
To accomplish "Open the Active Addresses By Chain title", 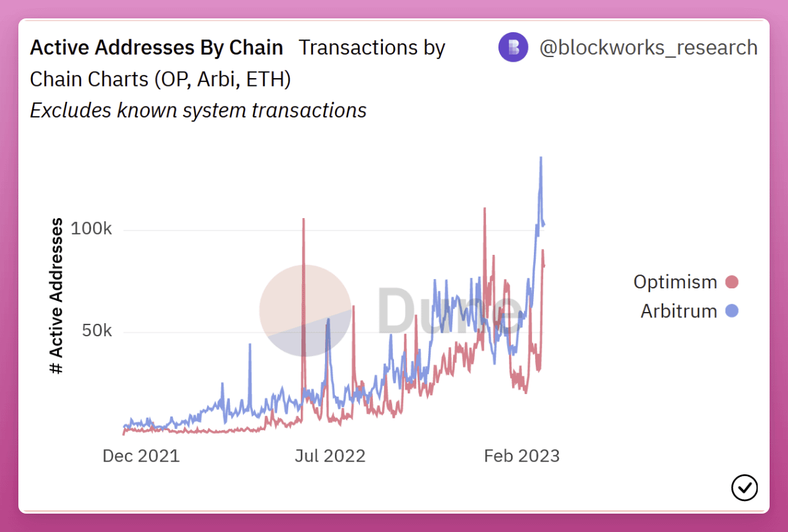I will 157,47.
